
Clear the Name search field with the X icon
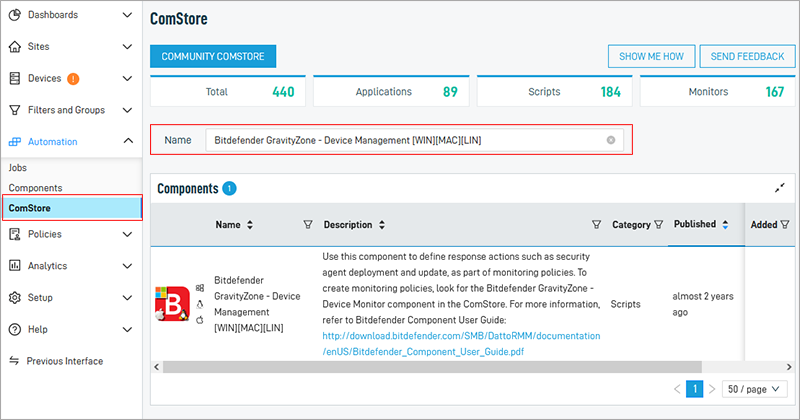tap(611, 140)
